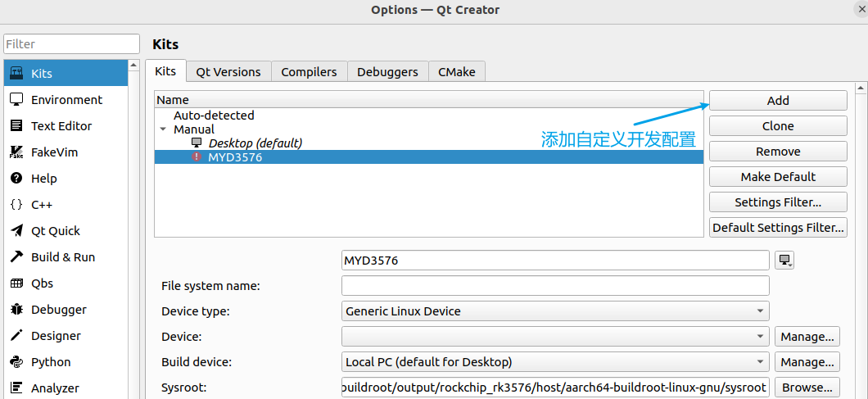Open Environment settings via monitor icon
This screenshot has width=868, height=399.
click(x=16, y=99)
